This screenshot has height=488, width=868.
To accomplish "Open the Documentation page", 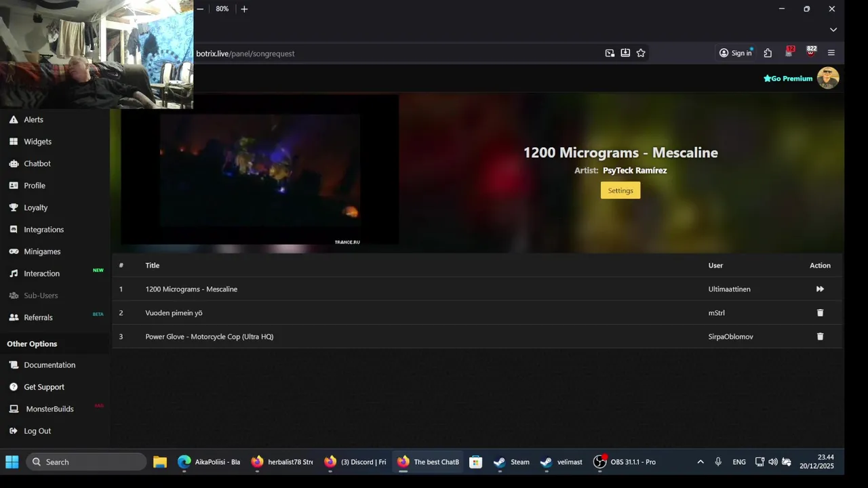I will click(50, 365).
